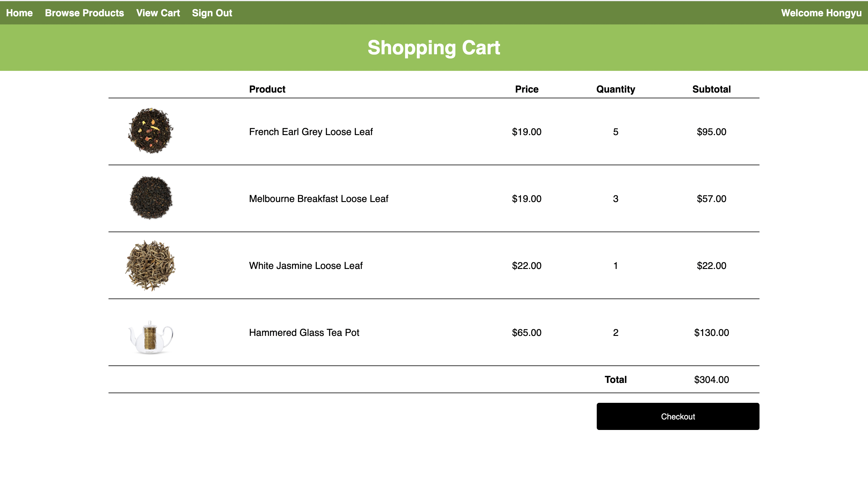Open Browse Products in navigation
868x477 pixels.
click(84, 13)
